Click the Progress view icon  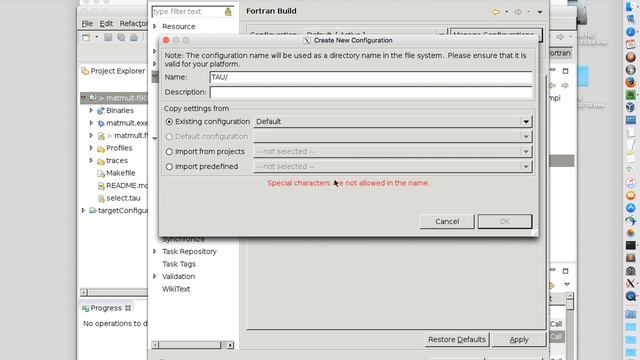85,308
